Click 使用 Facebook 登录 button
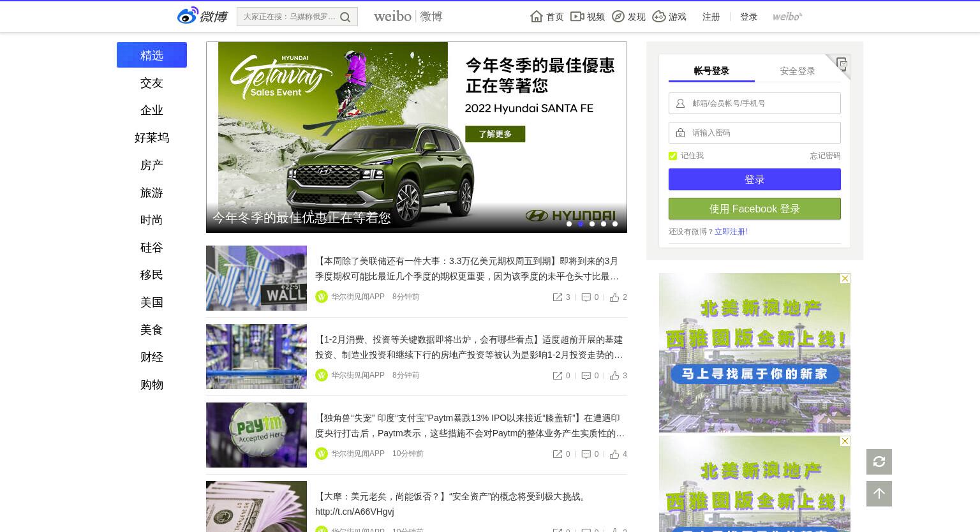The width and height of the screenshot is (980, 532). point(755,209)
